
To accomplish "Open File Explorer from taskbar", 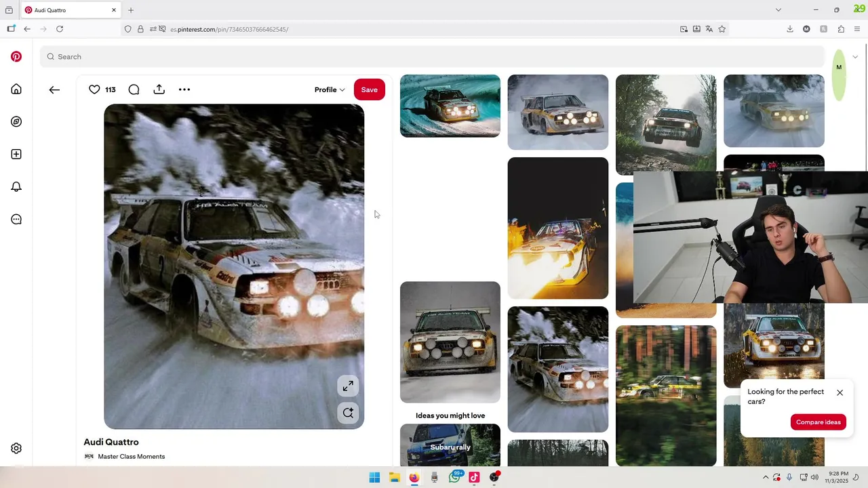I will (x=395, y=477).
